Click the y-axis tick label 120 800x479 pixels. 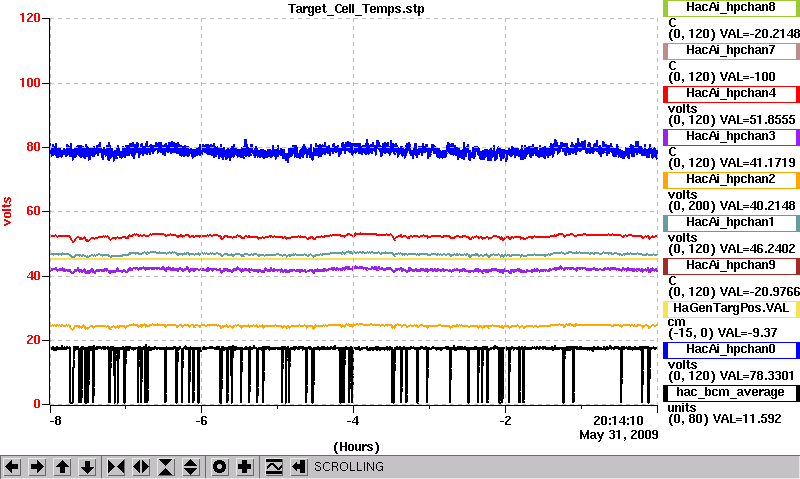tap(30, 18)
